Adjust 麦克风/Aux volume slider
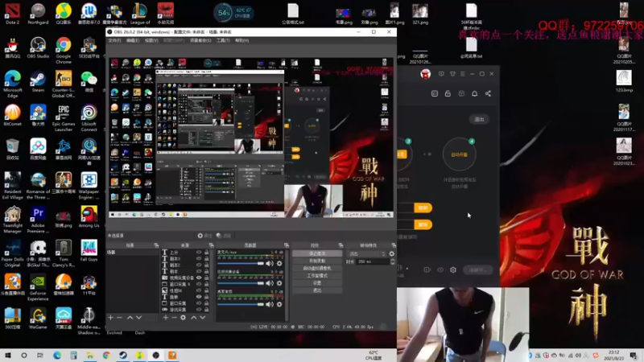 [x=240, y=264]
